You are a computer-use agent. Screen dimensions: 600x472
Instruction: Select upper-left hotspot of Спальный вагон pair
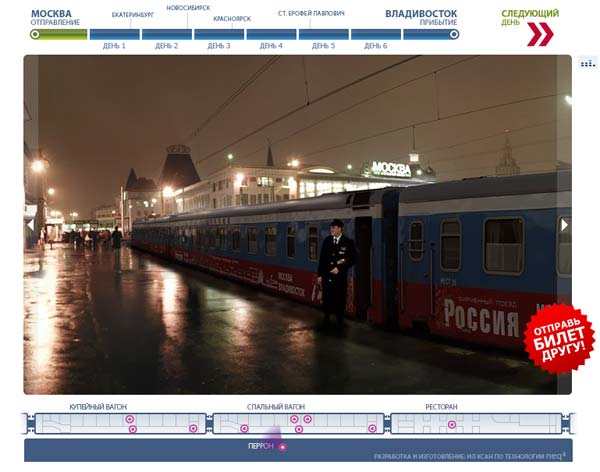coord(294,419)
